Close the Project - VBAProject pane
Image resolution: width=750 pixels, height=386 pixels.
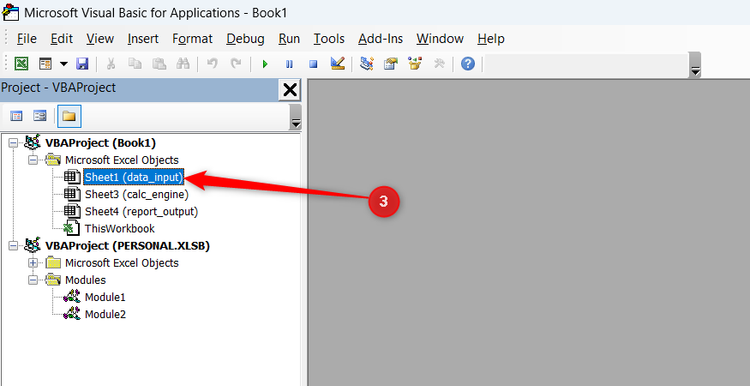pyautogui.click(x=290, y=89)
